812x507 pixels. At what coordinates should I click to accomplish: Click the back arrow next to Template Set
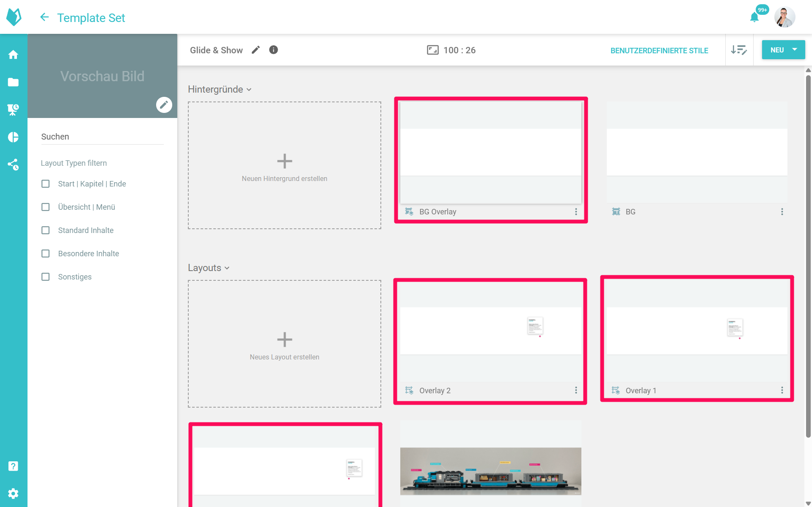point(44,17)
